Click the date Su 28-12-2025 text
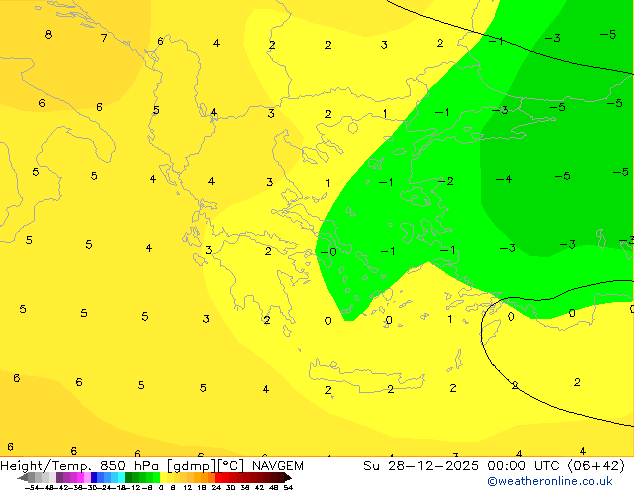This screenshot has height=490, width=634. (x=421, y=466)
